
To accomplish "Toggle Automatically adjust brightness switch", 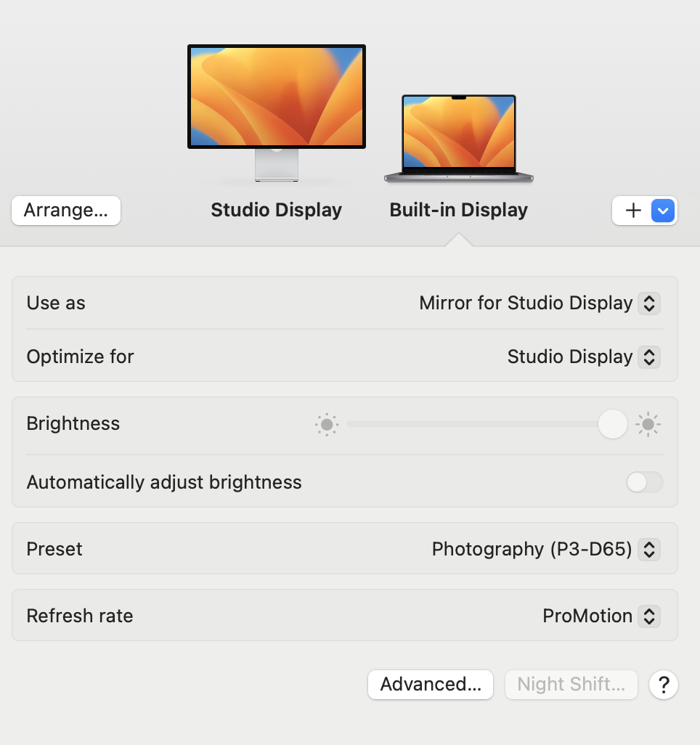I will [644, 482].
